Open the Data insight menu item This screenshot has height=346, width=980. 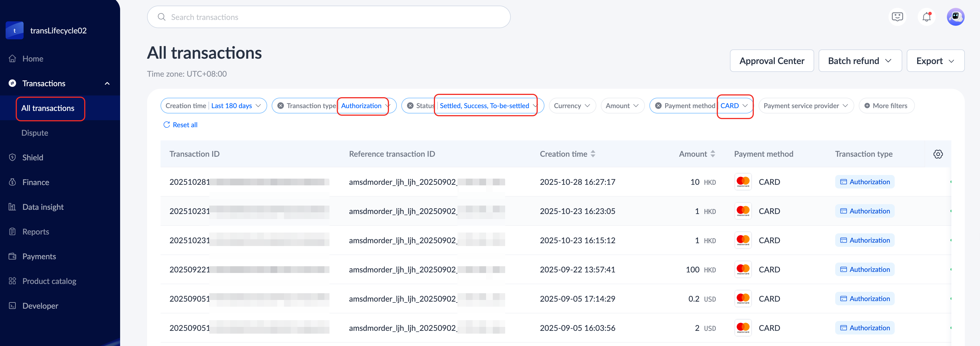(x=43, y=207)
